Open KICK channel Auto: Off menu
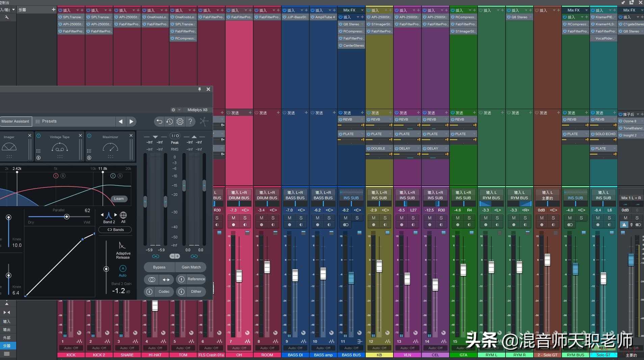The width and height of the screenshot is (644, 360). [71, 348]
